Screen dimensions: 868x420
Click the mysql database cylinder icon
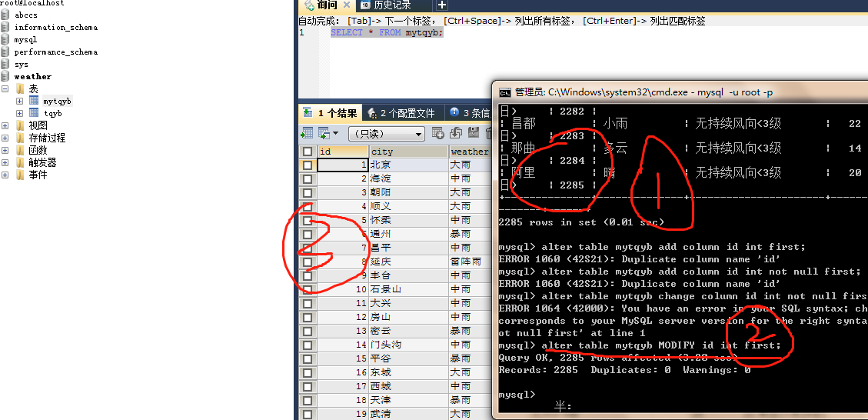point(5,39)
